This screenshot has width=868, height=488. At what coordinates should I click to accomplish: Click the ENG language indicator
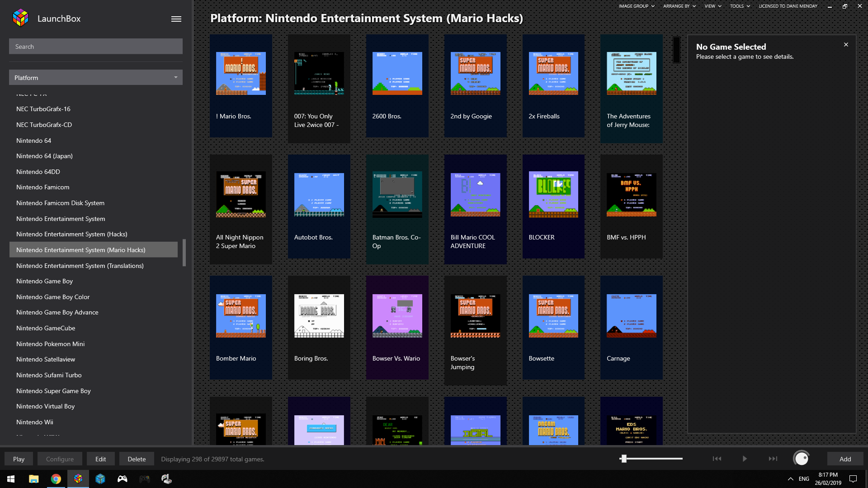[804, 479]
